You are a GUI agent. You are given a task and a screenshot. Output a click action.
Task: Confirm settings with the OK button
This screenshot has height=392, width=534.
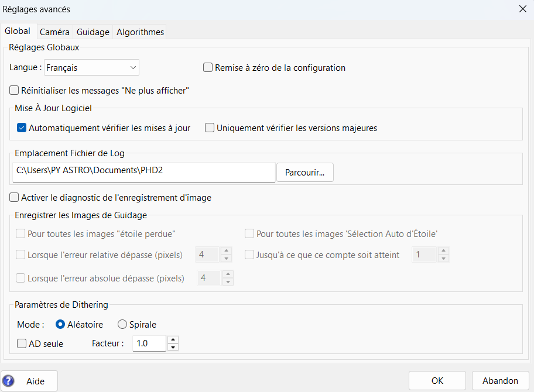point(437,381)
